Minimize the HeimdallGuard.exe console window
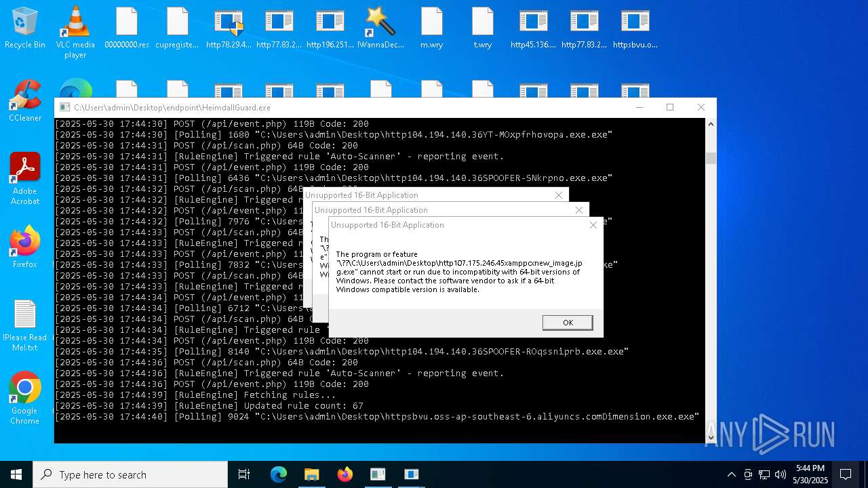This screenshot has height=488, width=868. [639, 107]
